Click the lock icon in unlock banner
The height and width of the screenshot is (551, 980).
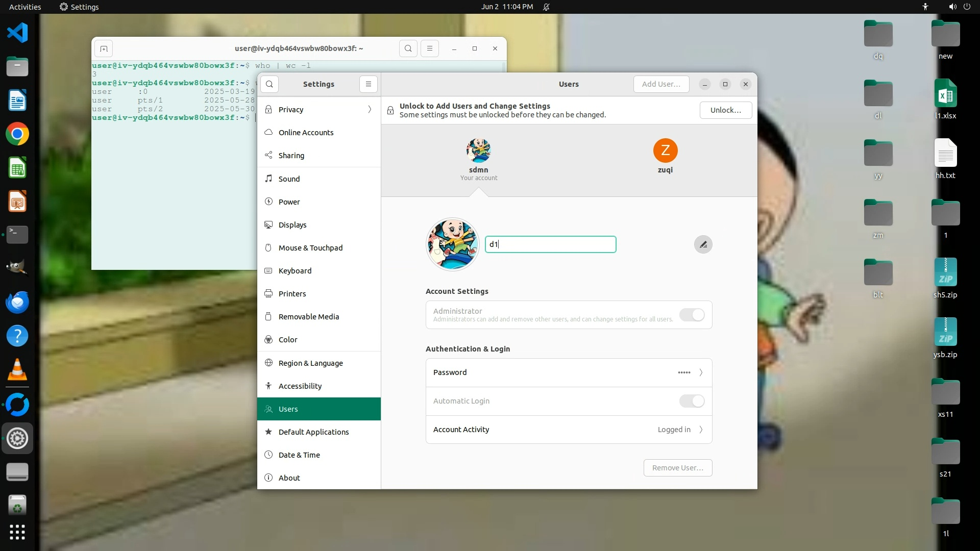pos(390,110)
